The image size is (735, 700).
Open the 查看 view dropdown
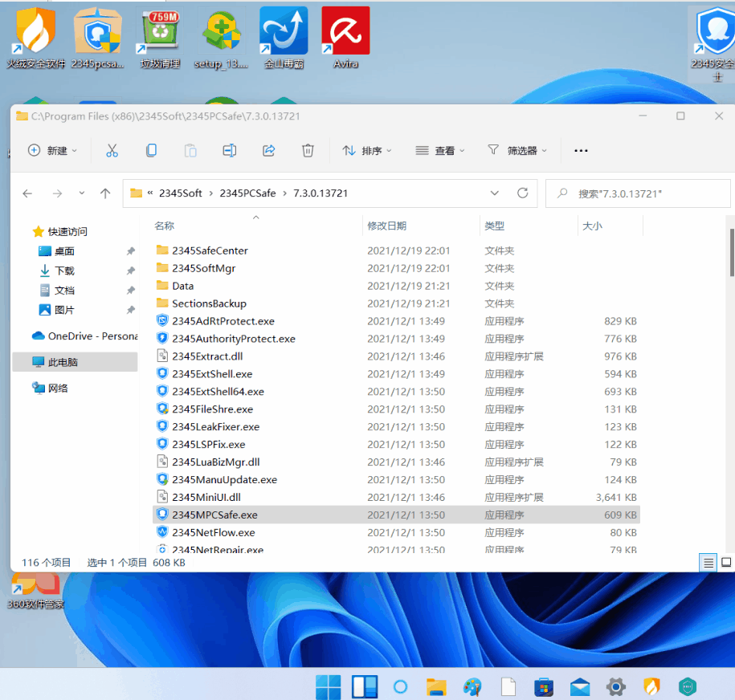[x=439, y=150]
